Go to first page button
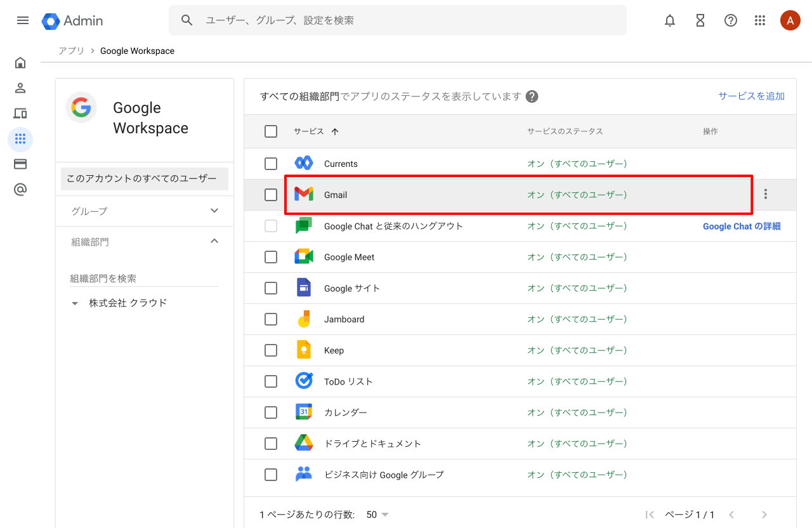The width and height of the screenshot is (812, 528). pos(650,515)
